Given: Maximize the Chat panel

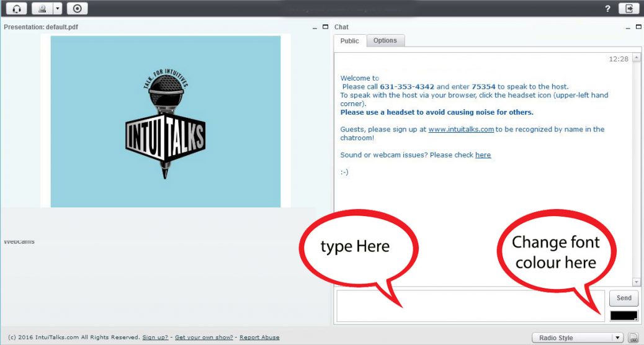Looking at the screenshot, I should [638, 27].
